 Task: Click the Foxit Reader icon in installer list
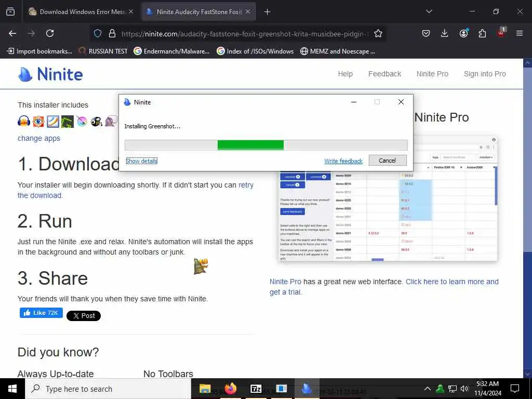(53, 121)
